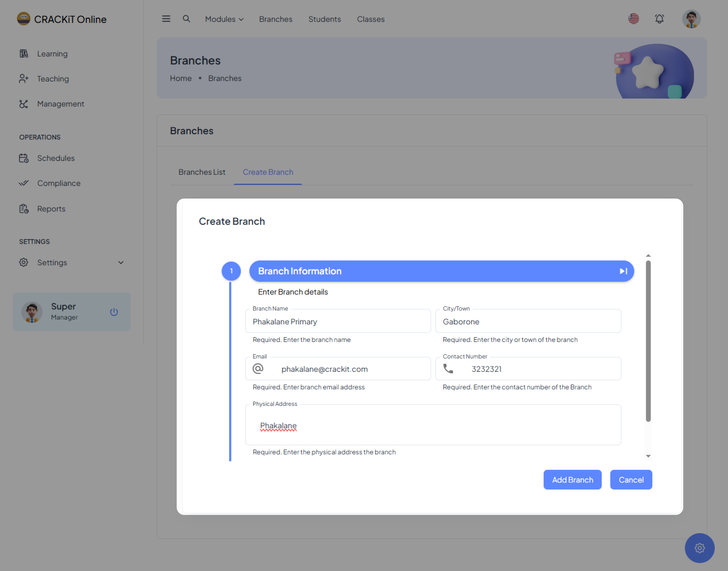728x571 pixels.
Task: Open search with magnifier icon
Action: [x=186, y=19]
